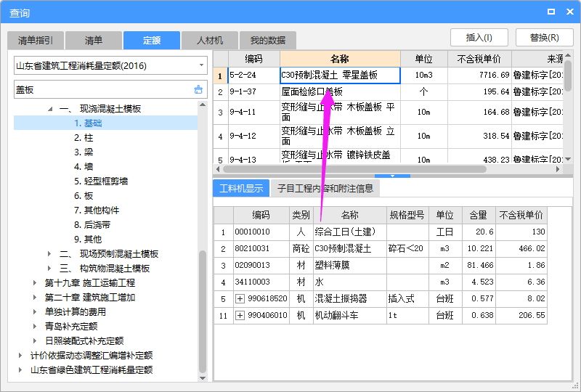The width and height of the screenshot is (581, 392).
Task: Select the 定额 tab
Action: (152, 41)
